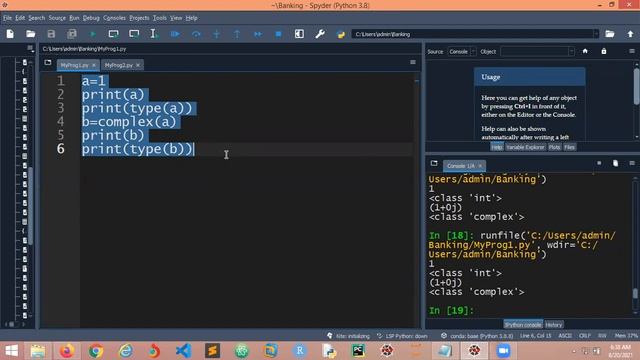
Task: Click Run cell and advance icon
Action: [134, 34]
